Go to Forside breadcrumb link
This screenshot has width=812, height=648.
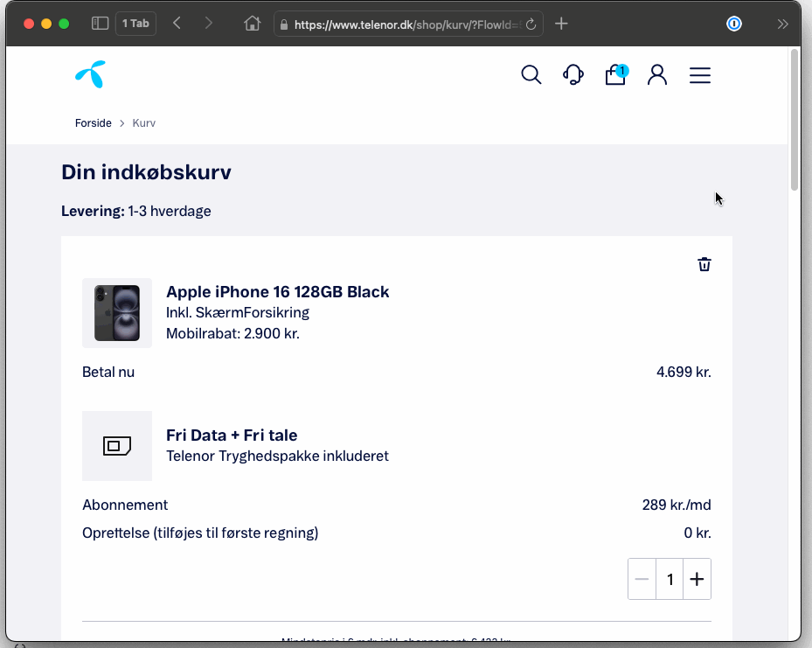pos(94,123)
